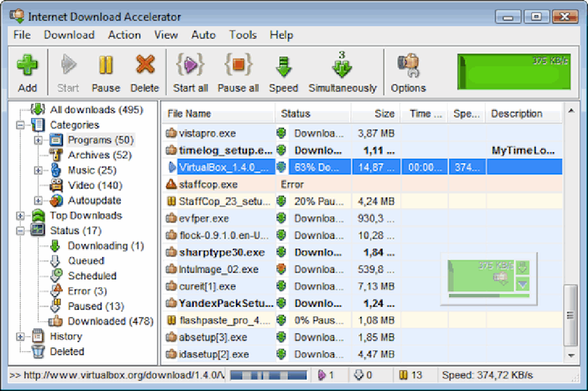Select the Paused (13) status

point(96,306)
